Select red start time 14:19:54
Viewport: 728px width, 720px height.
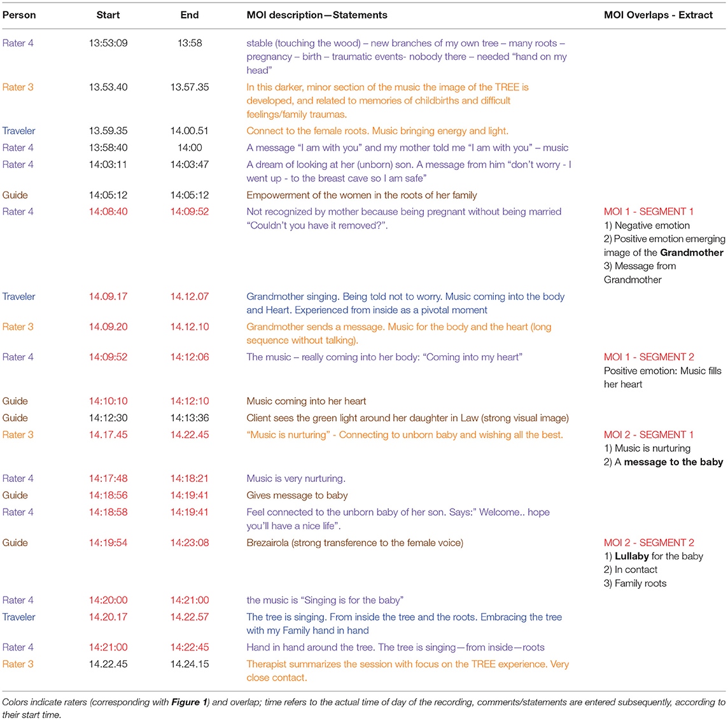(x=108, y=543)
